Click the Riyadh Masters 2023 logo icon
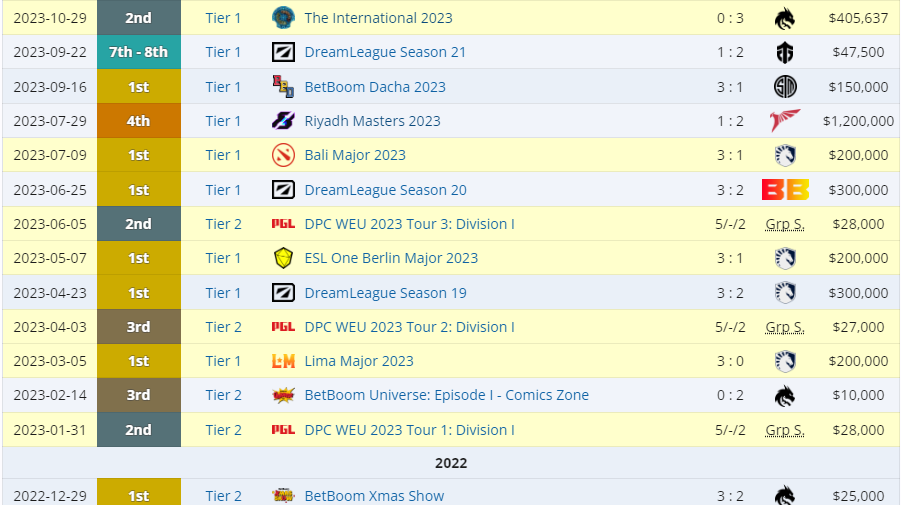This screenshot has width=901, height=505. (x=283, y=121)
